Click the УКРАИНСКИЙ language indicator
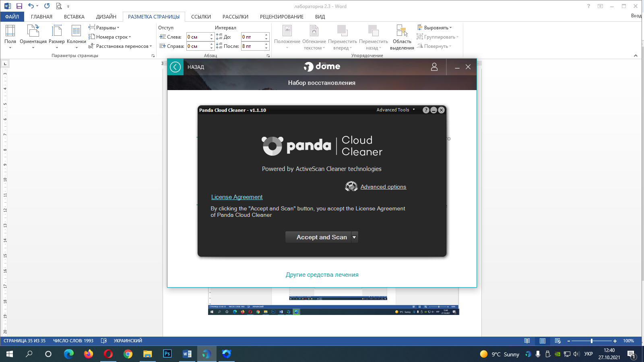Viewport: 644px width, 362px height. (x=128, y=341)
